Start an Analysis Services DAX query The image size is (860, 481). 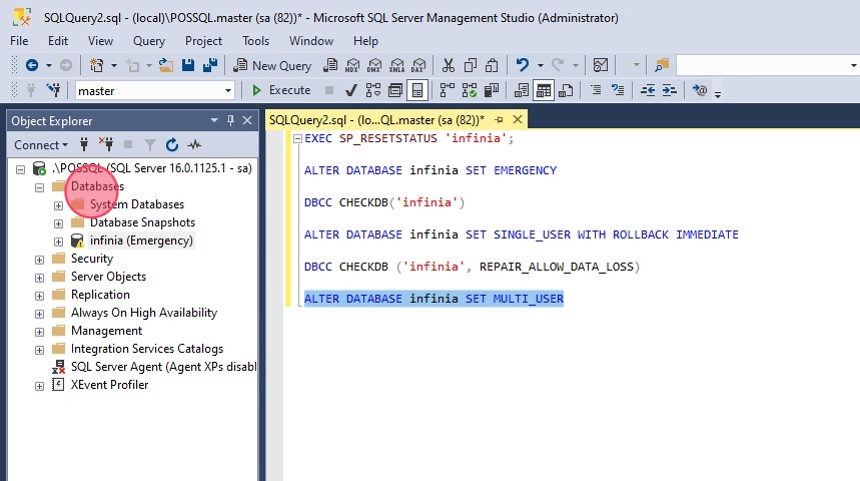coord(418,65)
